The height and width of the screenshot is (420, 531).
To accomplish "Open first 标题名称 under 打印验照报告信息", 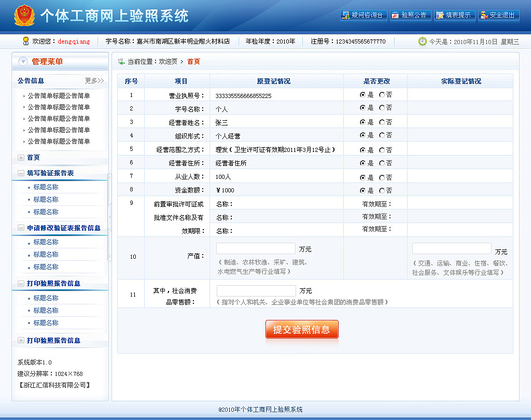I will click(46, 298).
